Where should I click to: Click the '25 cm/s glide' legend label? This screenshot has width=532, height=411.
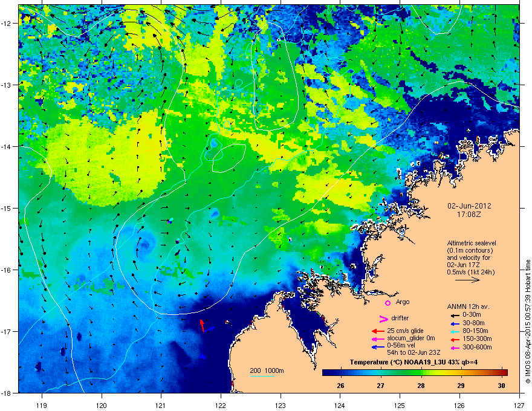coord(406,331)
